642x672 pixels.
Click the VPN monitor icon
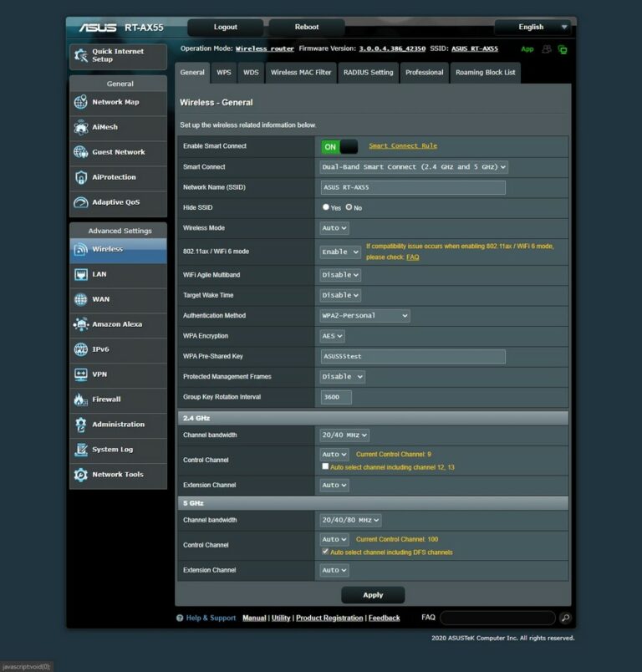pyautogui.click(x=80, y=374)
